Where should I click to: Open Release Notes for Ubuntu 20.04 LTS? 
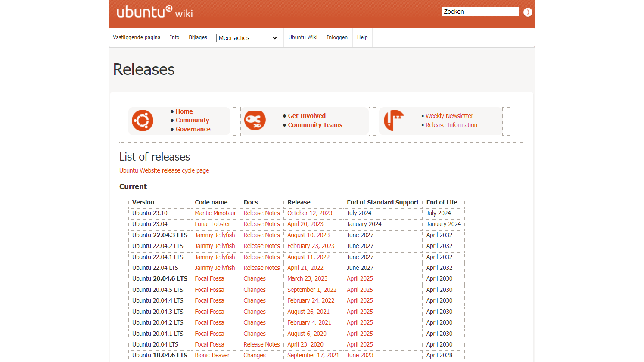point(261,344)
